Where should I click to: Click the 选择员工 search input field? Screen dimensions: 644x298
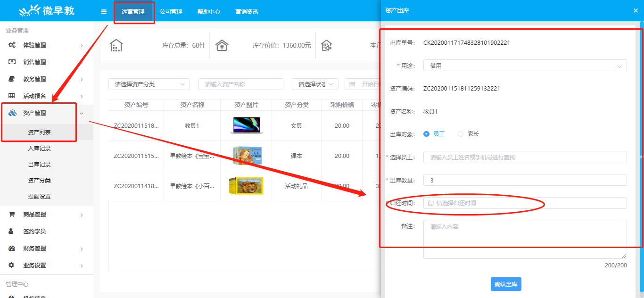525,157
